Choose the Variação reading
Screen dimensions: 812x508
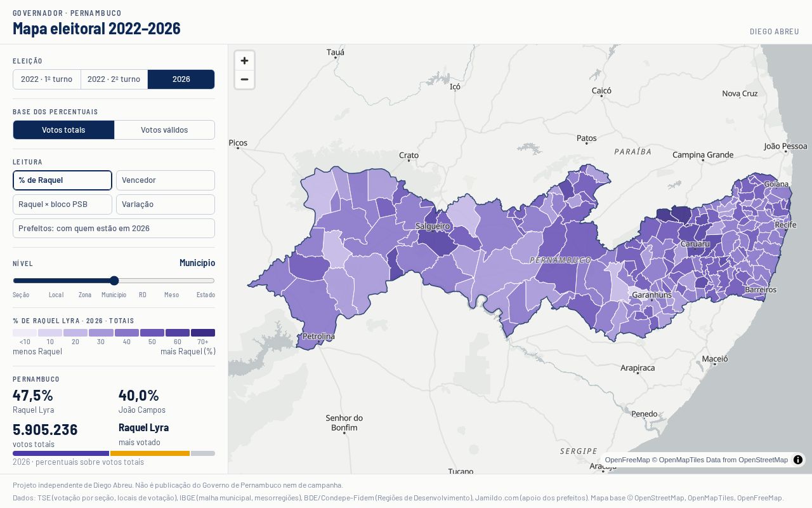166,204
